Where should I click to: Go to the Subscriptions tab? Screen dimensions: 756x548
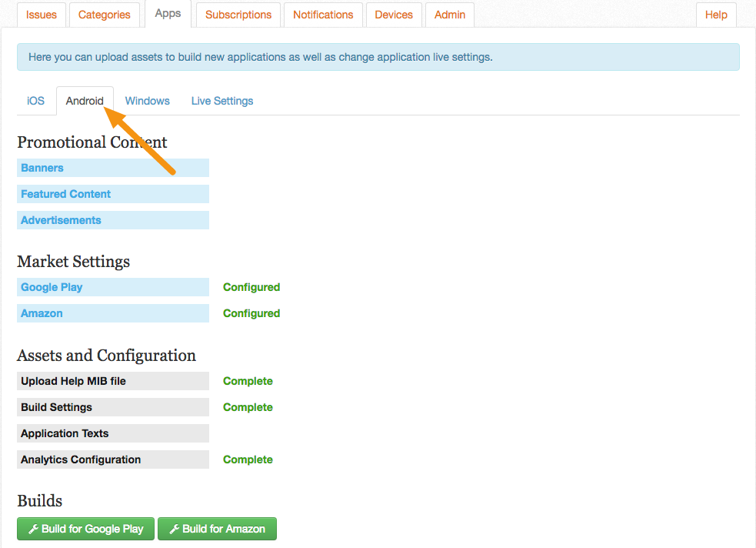pos(238,15)
